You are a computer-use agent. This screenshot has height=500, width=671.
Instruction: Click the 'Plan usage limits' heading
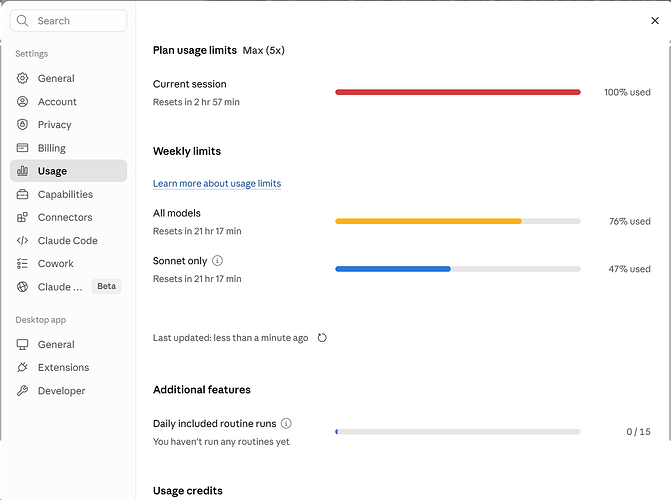(195, 50)
